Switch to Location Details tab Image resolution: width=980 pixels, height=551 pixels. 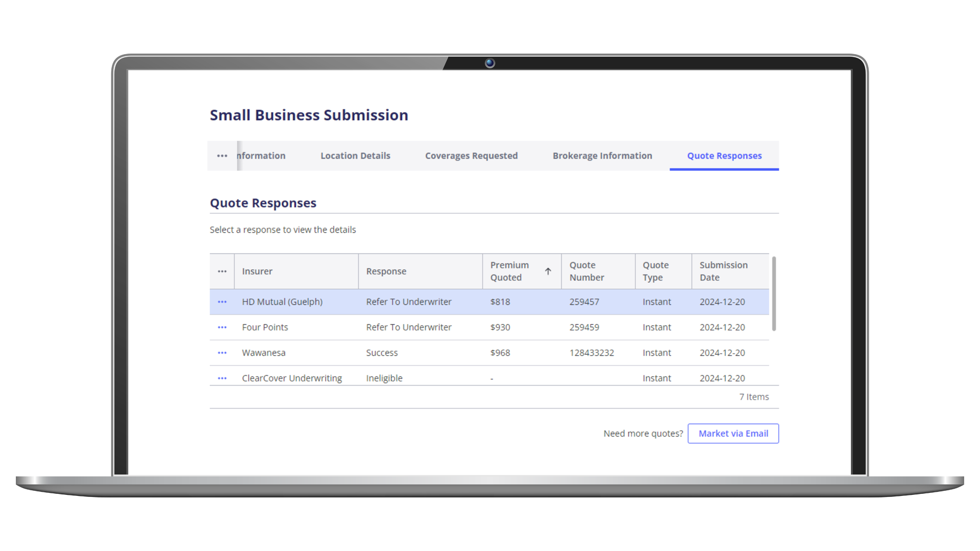355,156
